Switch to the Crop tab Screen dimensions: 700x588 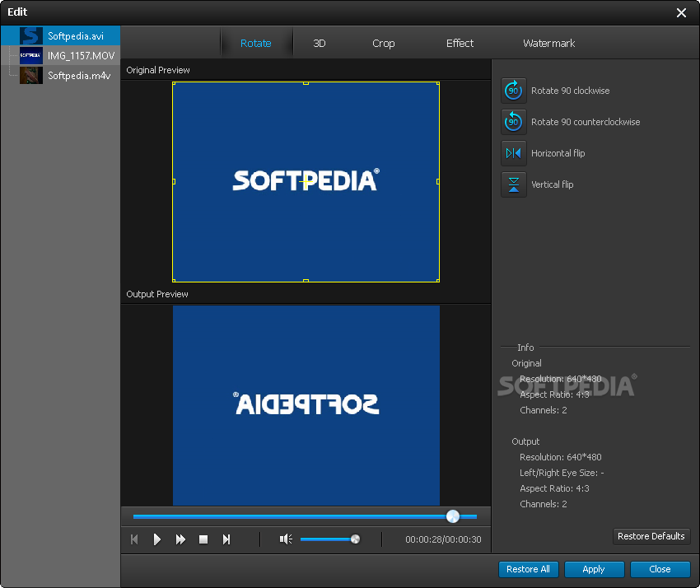(384, 44)
